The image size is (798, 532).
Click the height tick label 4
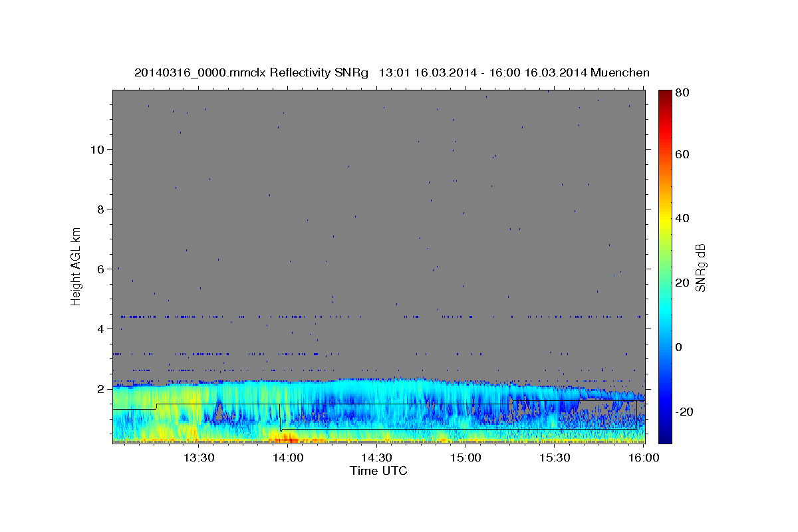101,329
